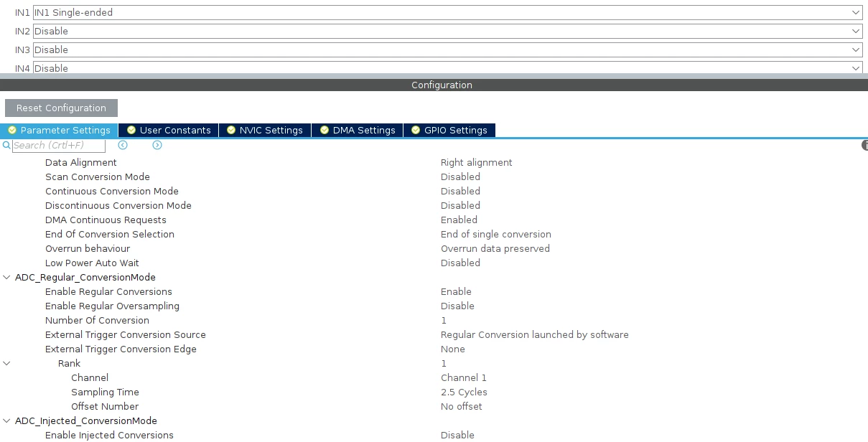
Task: Select the Sampling Time parameter
Action: tap(105, 392)
